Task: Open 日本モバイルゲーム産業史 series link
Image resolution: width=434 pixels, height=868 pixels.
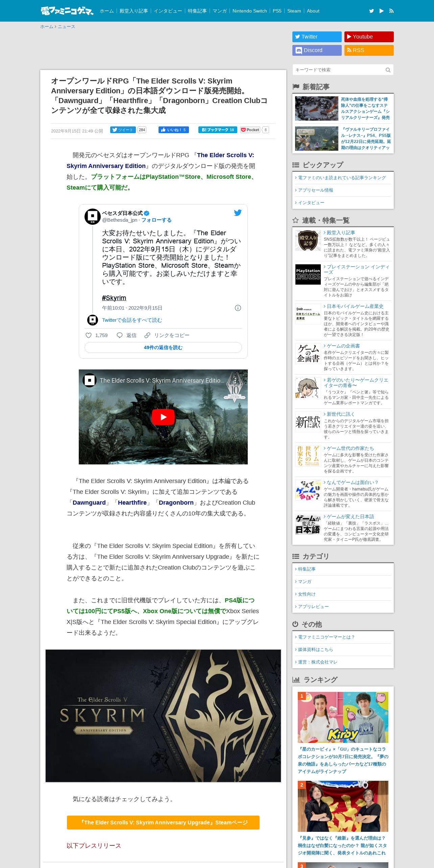Action: (x=355, y=306)
